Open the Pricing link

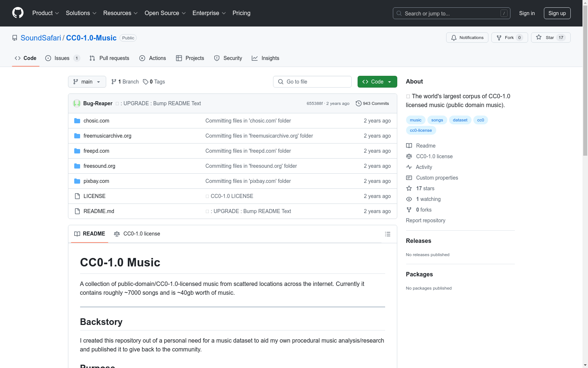point(241,13)
